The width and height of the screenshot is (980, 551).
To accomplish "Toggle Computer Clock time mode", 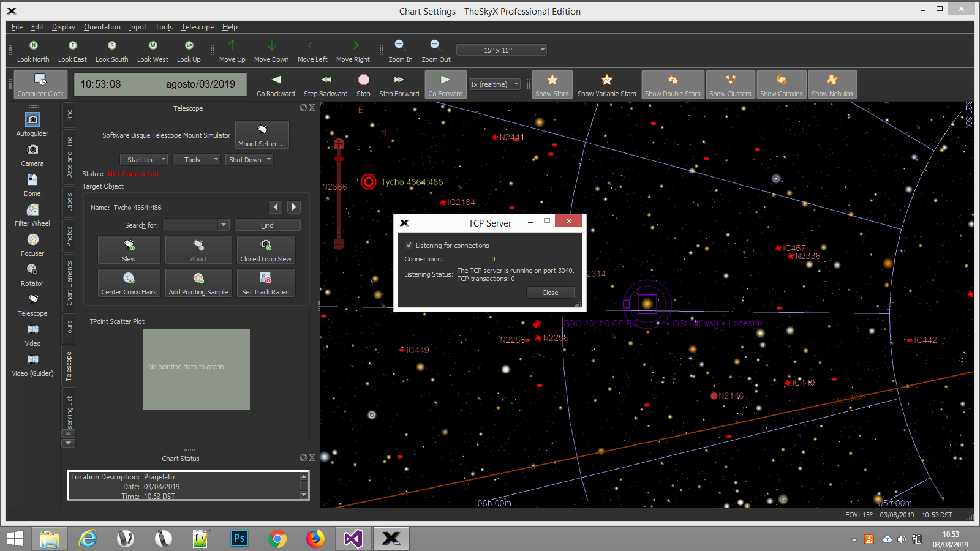I will click(40, 84).
